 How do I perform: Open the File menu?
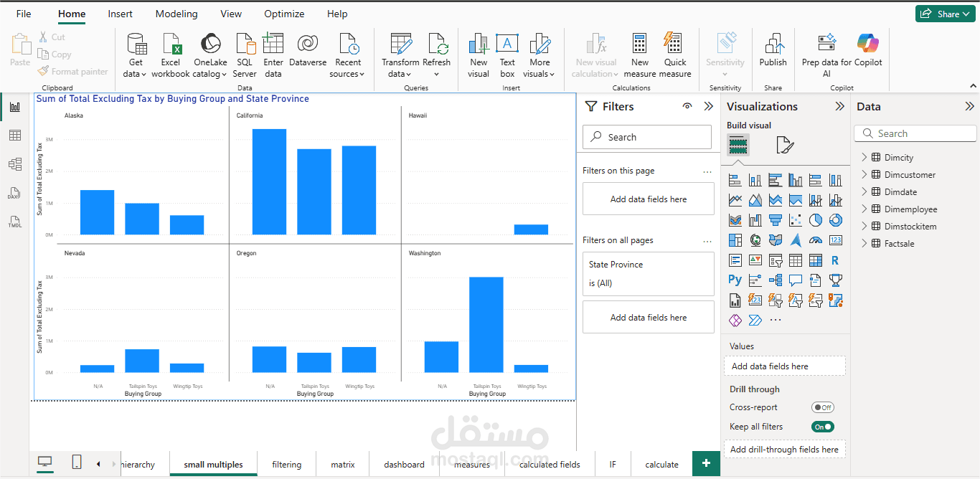coord(24,14)
